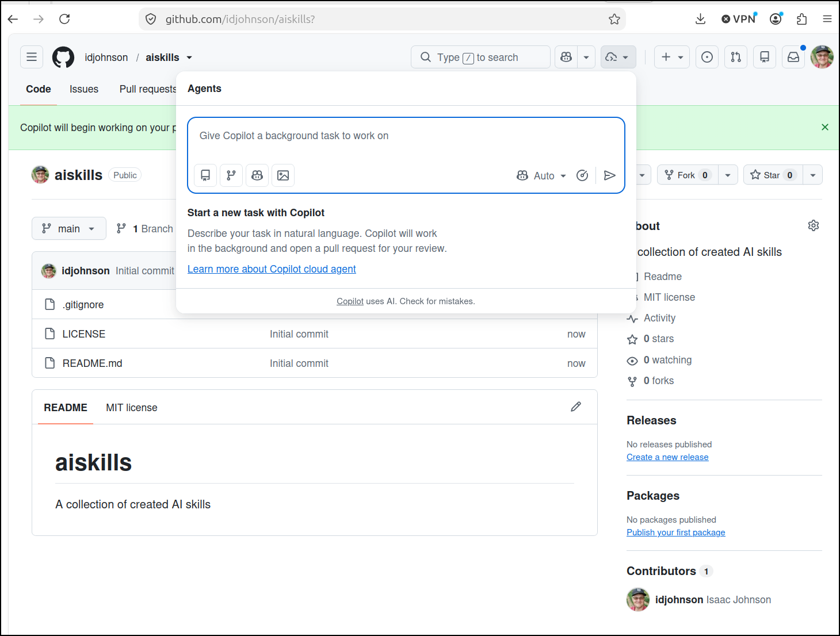Open LICENSE row's Initial commit message
Image resolution: width=840 pixels, height=636 pixels.
[299, 334]
